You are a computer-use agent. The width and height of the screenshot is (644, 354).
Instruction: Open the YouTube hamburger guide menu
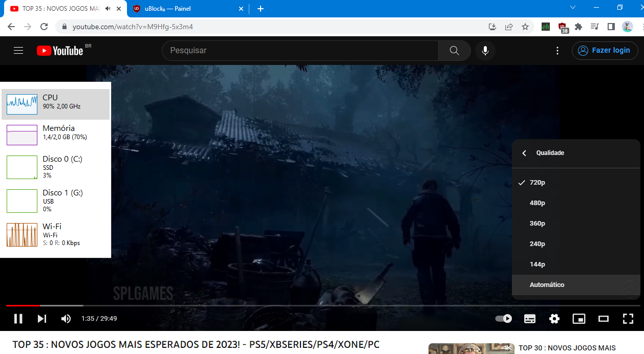(x=18, y=51)
